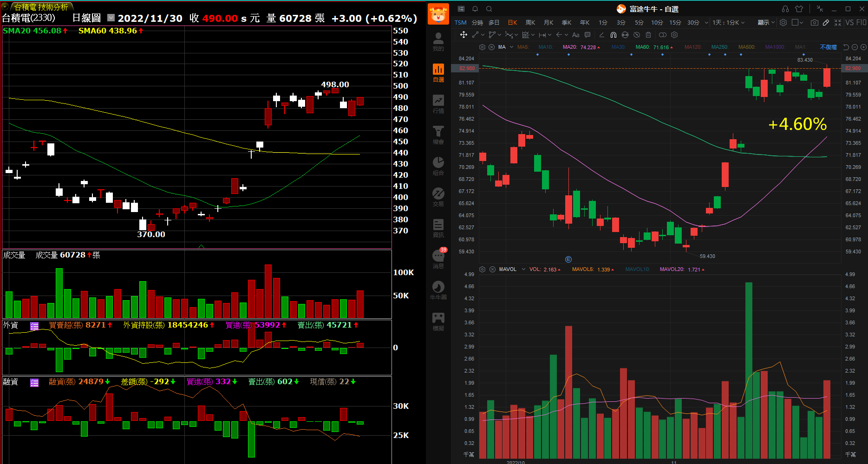Expand the round menu button beside 台積電 tab

click(x=5, y=6)
